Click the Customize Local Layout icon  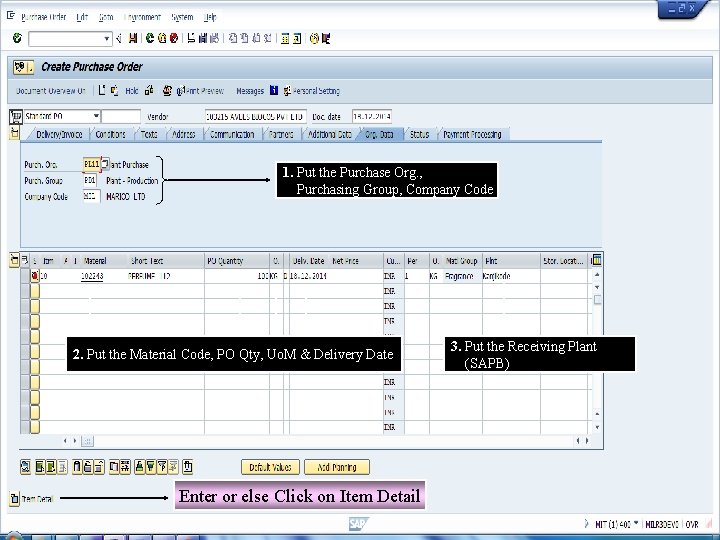[326, 39]
